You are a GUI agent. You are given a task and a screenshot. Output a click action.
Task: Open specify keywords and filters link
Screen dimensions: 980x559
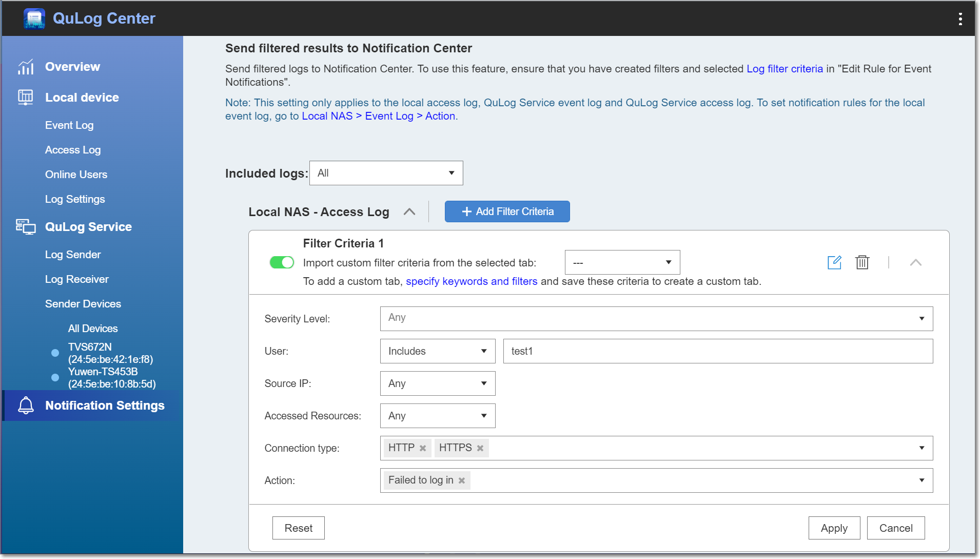tap(472, 281)
